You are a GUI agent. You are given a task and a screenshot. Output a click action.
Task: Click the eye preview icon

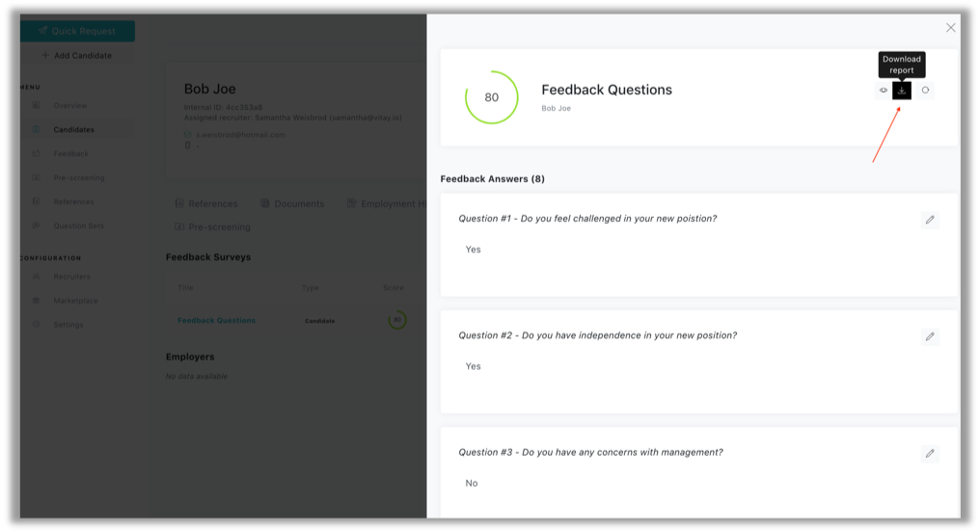click(x=884, y=91)
